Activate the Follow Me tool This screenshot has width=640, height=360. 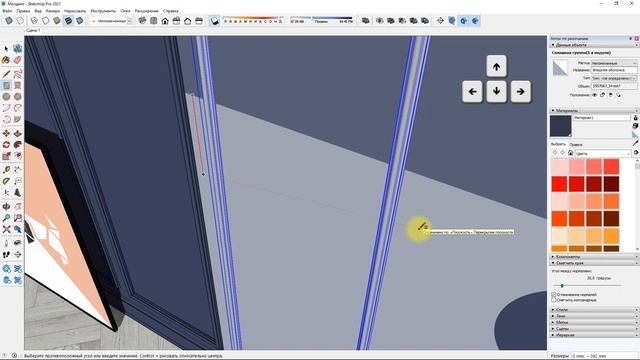tap(18, 145)
